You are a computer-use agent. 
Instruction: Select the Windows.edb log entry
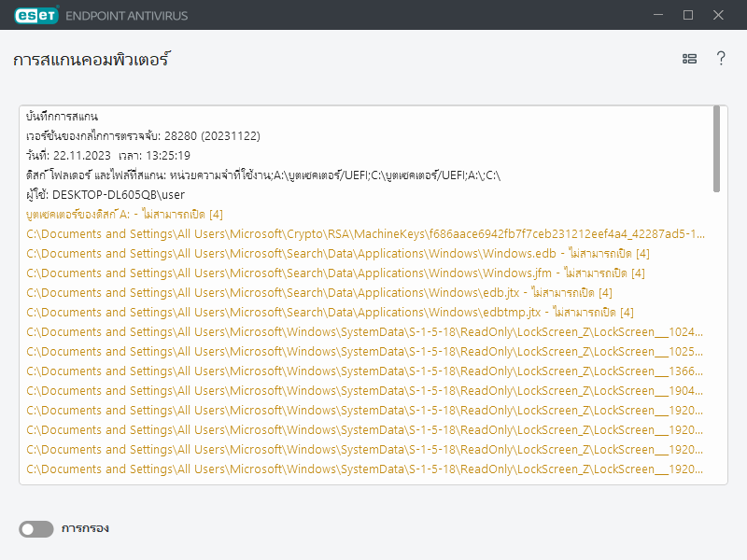click(x=338, y=253)
